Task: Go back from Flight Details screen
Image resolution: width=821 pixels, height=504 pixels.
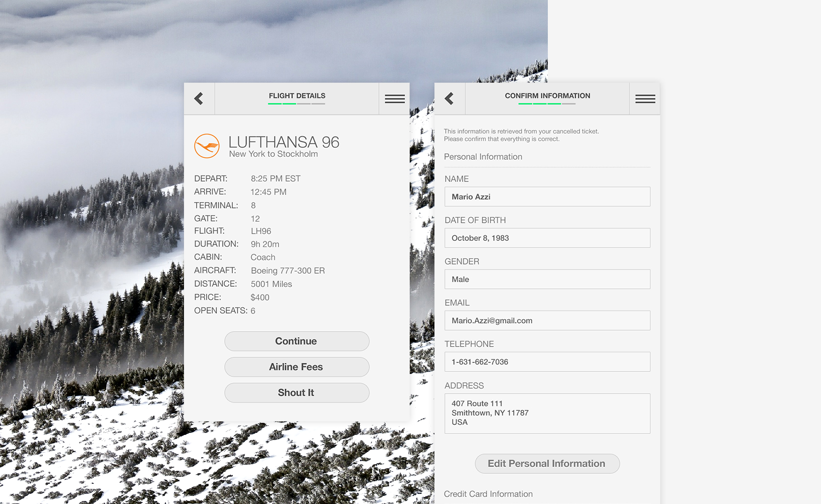Action: pyautogui.click(x=199, y=99)
